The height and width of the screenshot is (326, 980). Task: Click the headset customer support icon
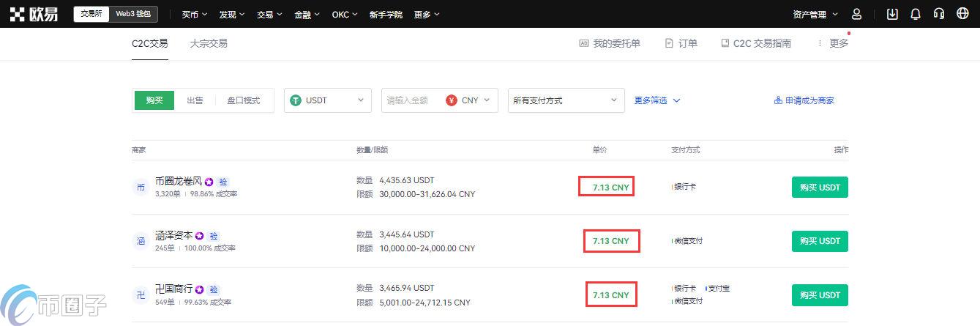click(939, 14)
